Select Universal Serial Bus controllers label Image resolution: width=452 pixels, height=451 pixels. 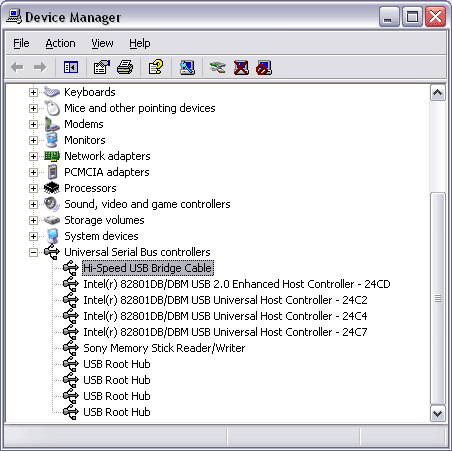click(137, 252)
